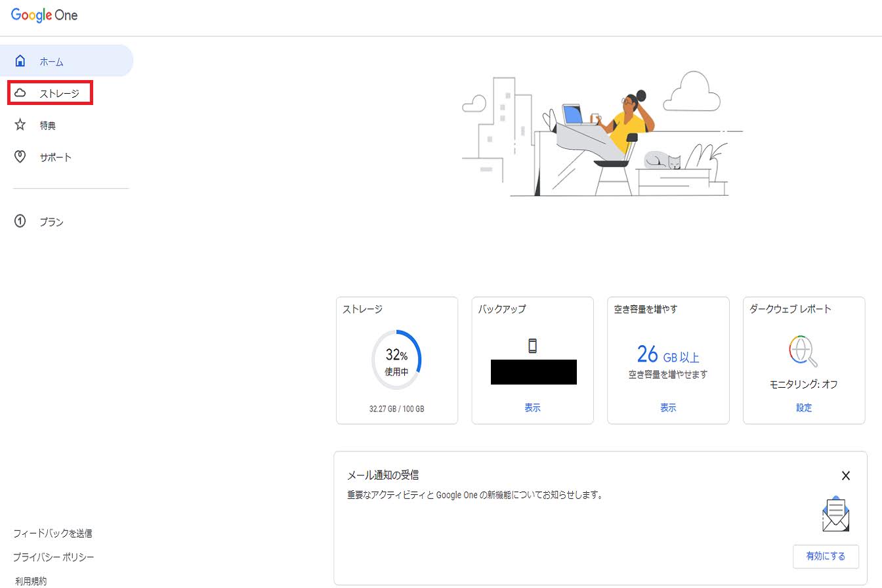Dismiss the メール通知の受信 card with X
This screenshot has width=882, height=588.
click(x=845, y=476)
